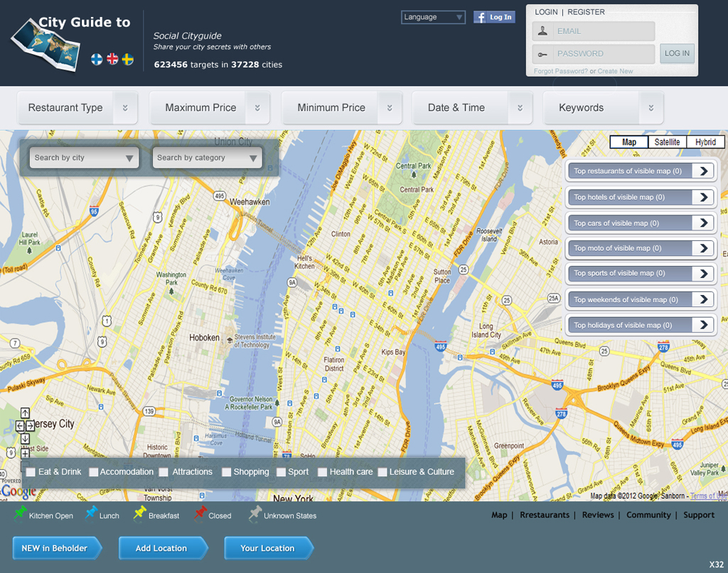Enable the Shopping checkbox
The width and height of the screenshot is (728, 573).
[x=227, y=472]
